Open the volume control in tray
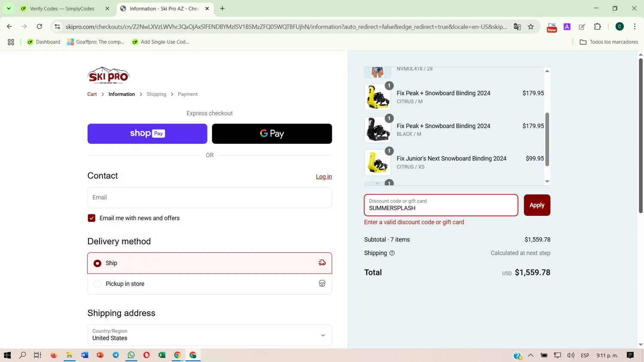This screenshot has width=644, height=362. point(571,355)
